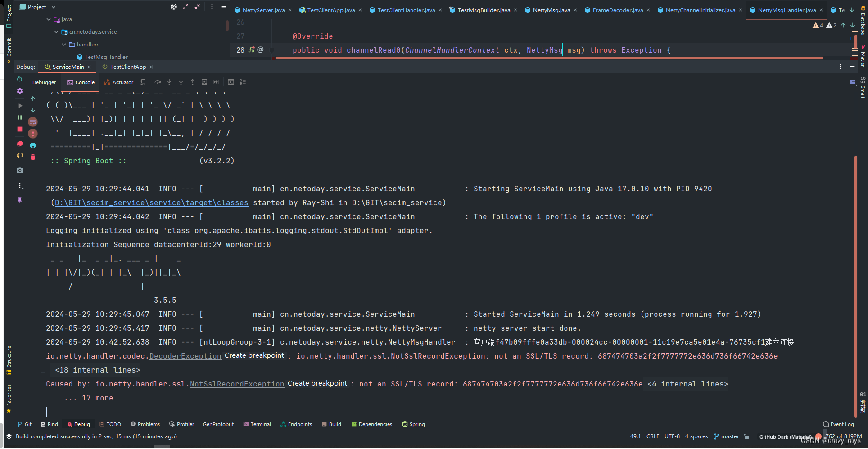Open debug settings gear icon

tap(19, 91)
